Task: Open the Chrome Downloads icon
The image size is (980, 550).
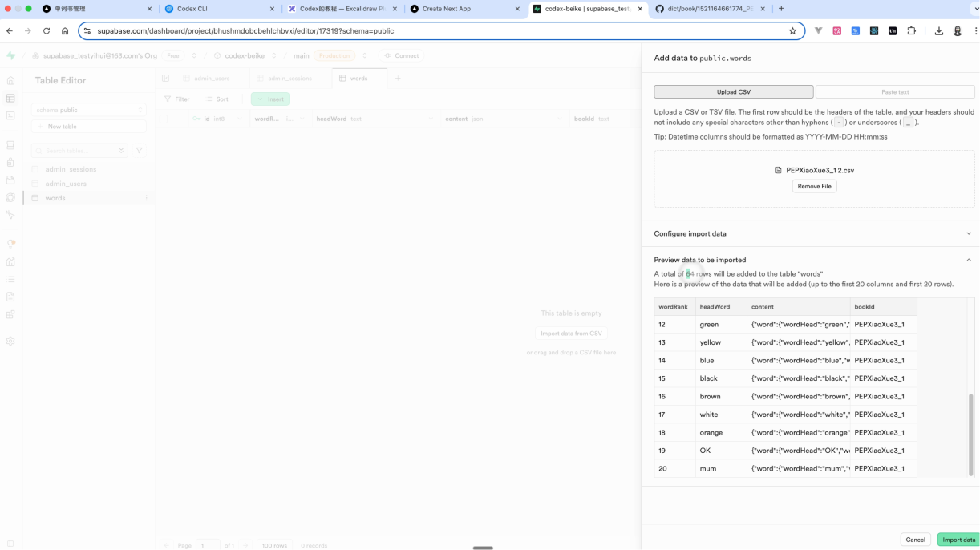Action: tap(938, 31)
